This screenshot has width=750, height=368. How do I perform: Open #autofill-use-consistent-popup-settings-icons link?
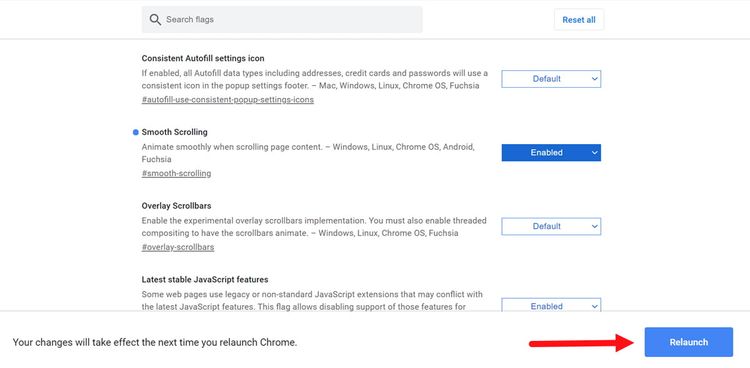click(228, 100)
